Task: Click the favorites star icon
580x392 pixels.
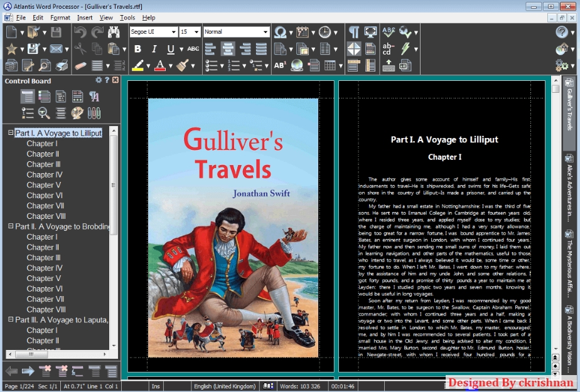Action: tap(11, 49)
